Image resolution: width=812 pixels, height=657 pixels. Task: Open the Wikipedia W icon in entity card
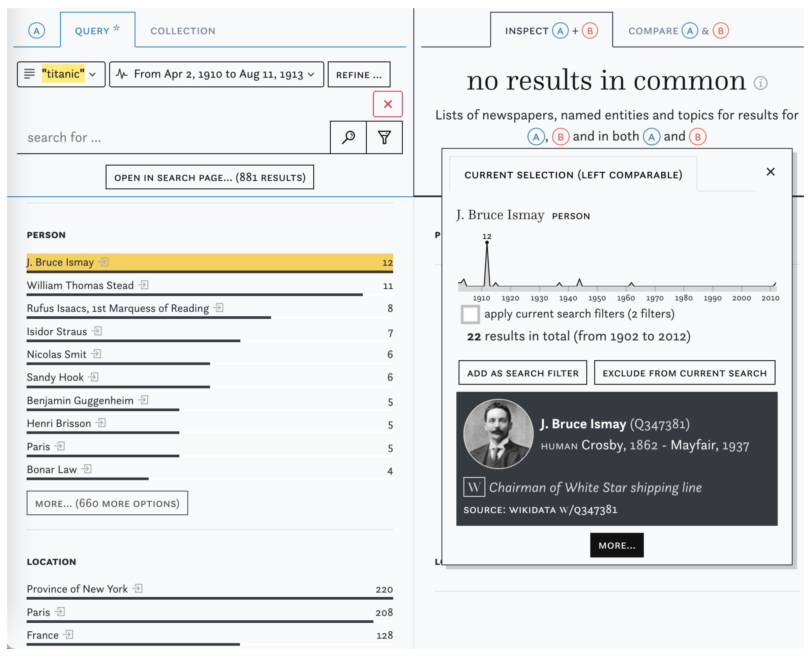tap(474, 487)
